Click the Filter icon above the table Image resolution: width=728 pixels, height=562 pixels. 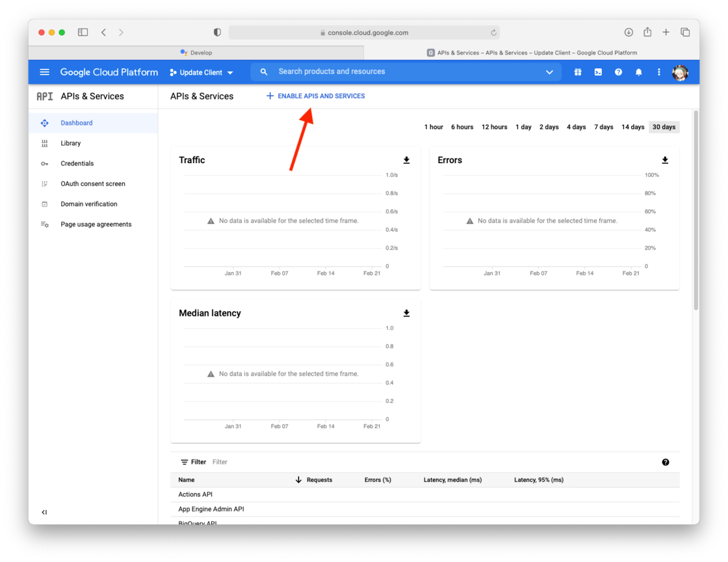[185, 462]
